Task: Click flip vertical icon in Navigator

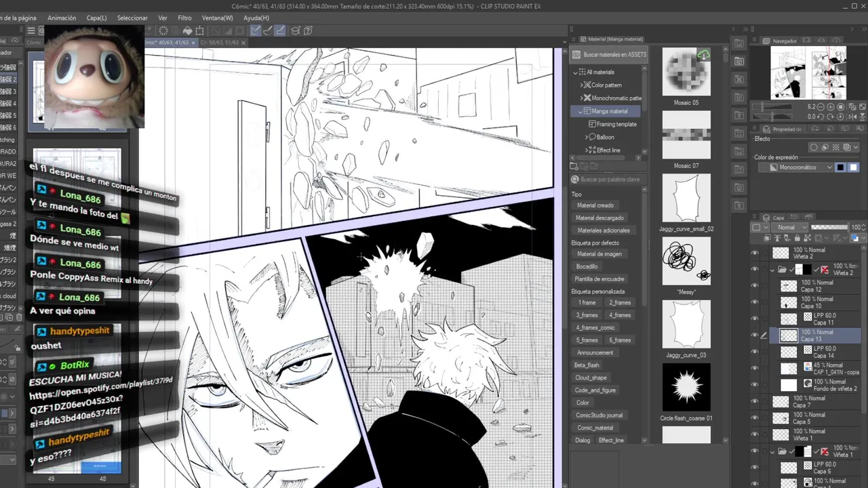Action: [863, 117]
